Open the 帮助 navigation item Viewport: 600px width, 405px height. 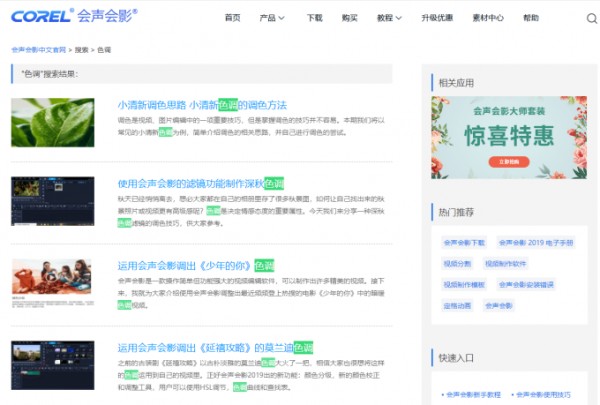531,18
